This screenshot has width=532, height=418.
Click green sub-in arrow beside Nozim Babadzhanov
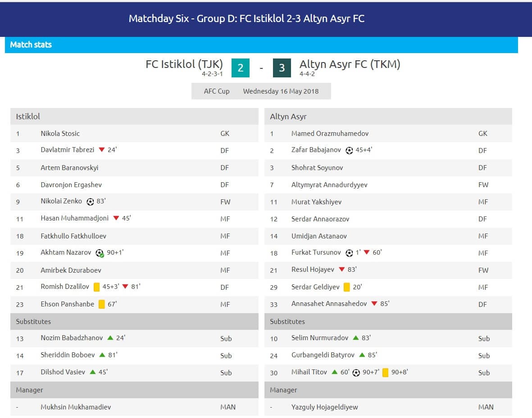(110, 338)
